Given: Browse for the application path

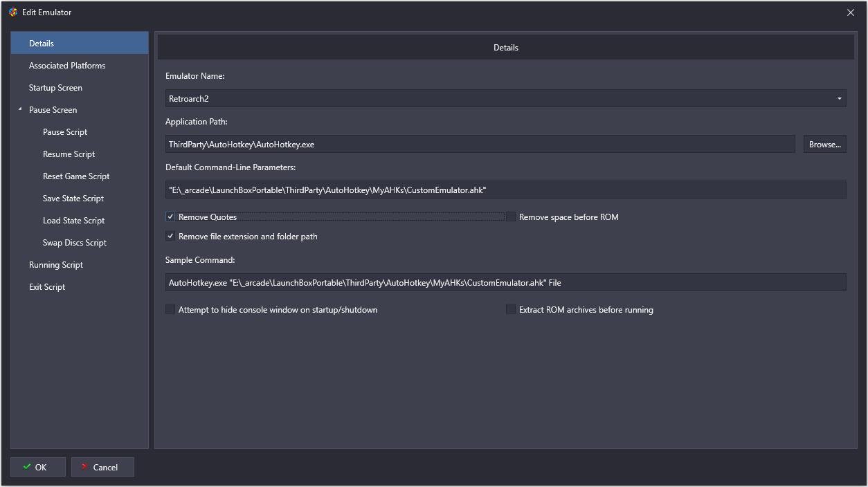Looking at the screenshot, I should click(x=824, y=144).
